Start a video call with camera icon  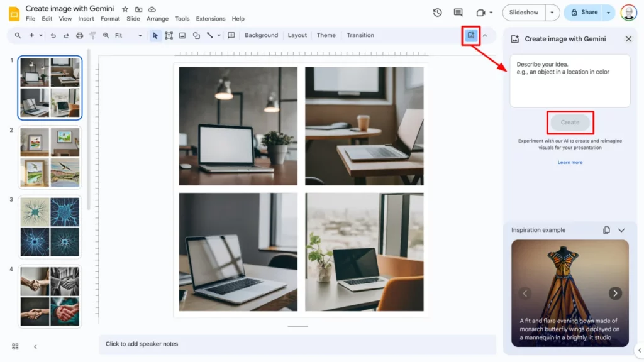pyautogui.click(x=480, y=13)
